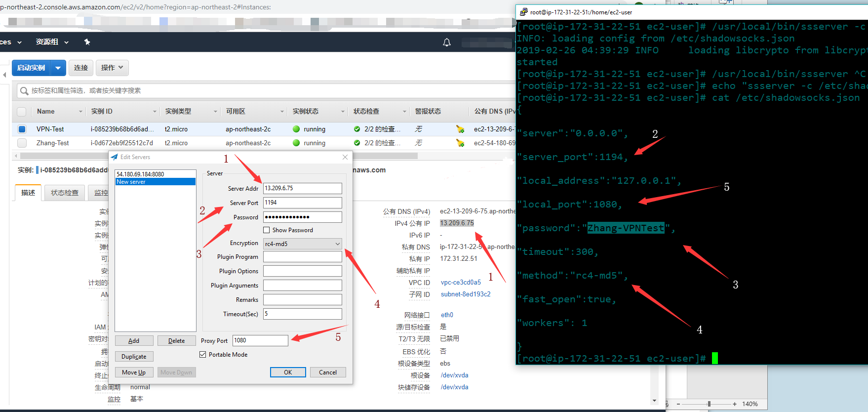Click the PuTTY icon in terminal title bar
868x412 pixels.
pyautogui.click(x=523, y=12)
